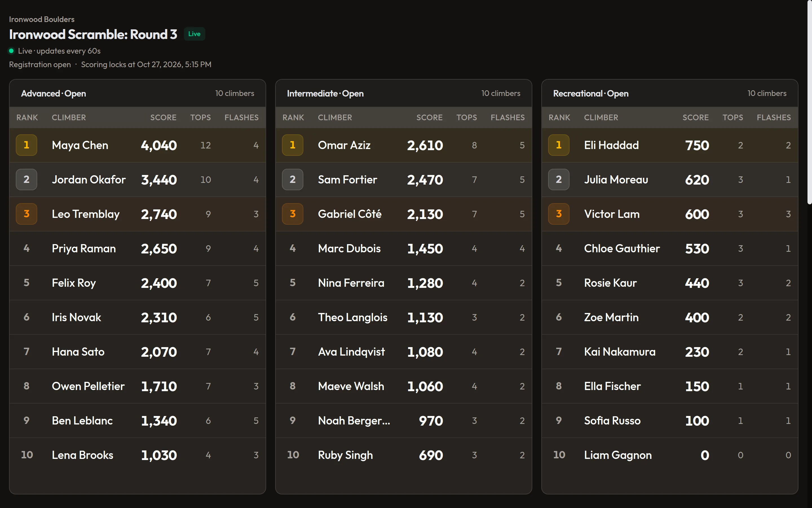Click the CLIMBER column header in Advanced table

click(69, 118)
